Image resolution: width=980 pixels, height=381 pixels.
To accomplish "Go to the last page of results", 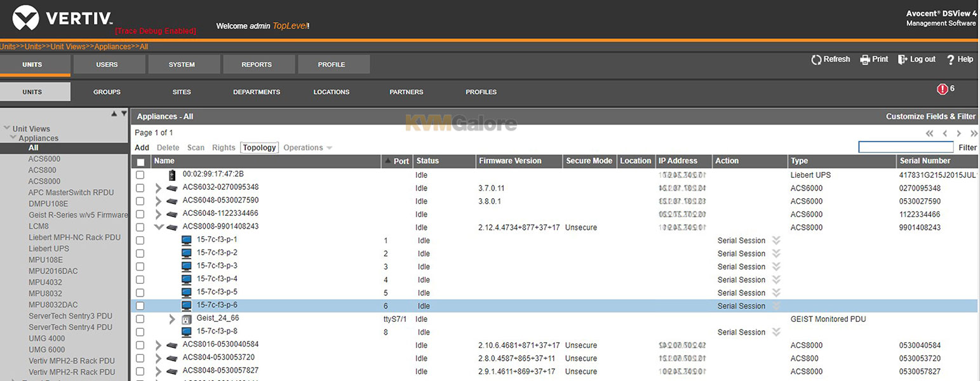I will click(974, 133).
